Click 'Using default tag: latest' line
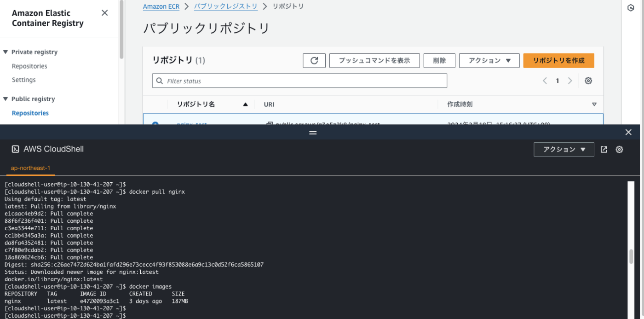 coord(46,199)
